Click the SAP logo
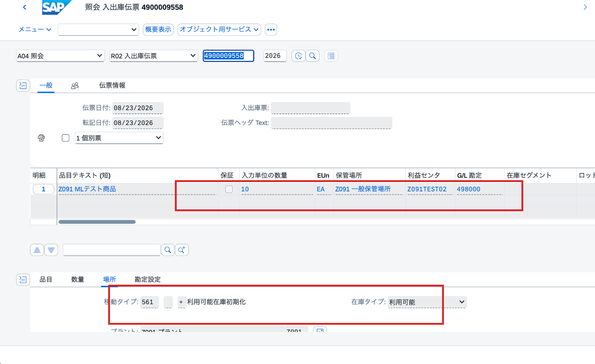 pyautogui.click(x=56, y=7)
